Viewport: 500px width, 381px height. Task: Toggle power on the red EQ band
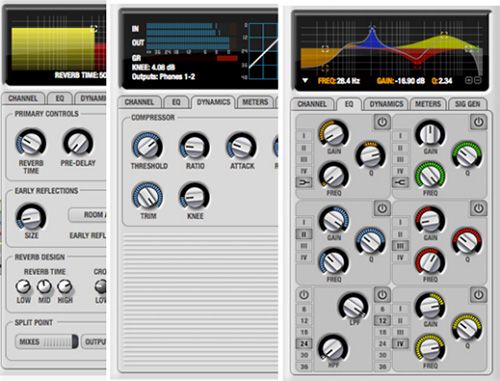pyautogui.click(x=479, y=209)
